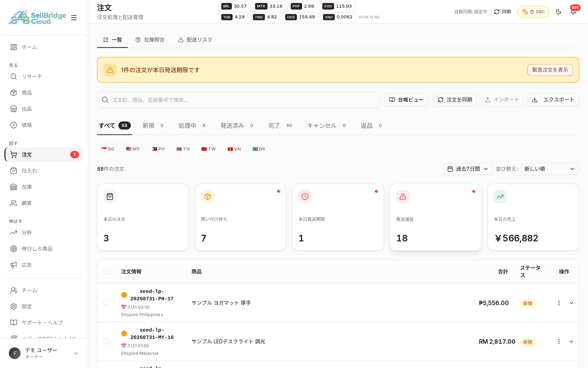Open 台帳ビュー

pyautogui.click(x=406, y=100)
